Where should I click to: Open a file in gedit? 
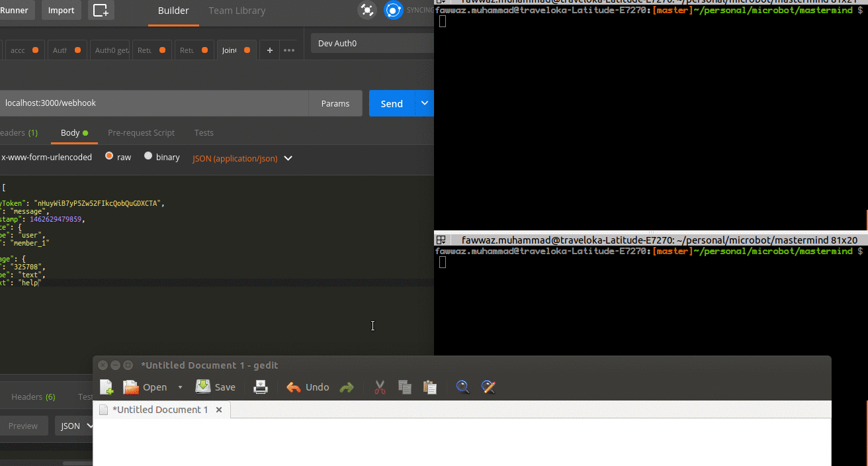pos(145,387)
